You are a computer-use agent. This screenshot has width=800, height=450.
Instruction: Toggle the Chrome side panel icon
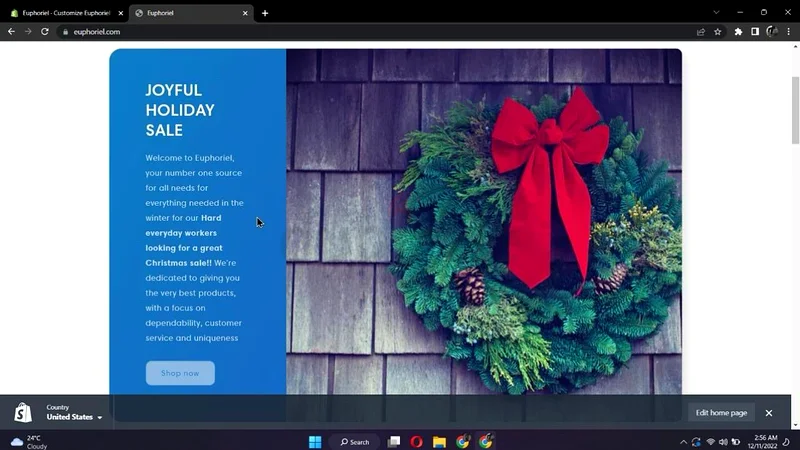click(x=755, y=32)
